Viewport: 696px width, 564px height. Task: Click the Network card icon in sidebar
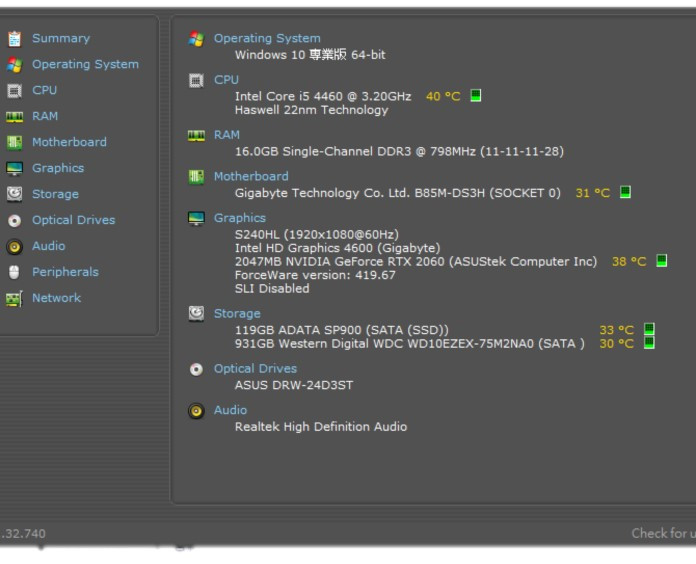14,299
